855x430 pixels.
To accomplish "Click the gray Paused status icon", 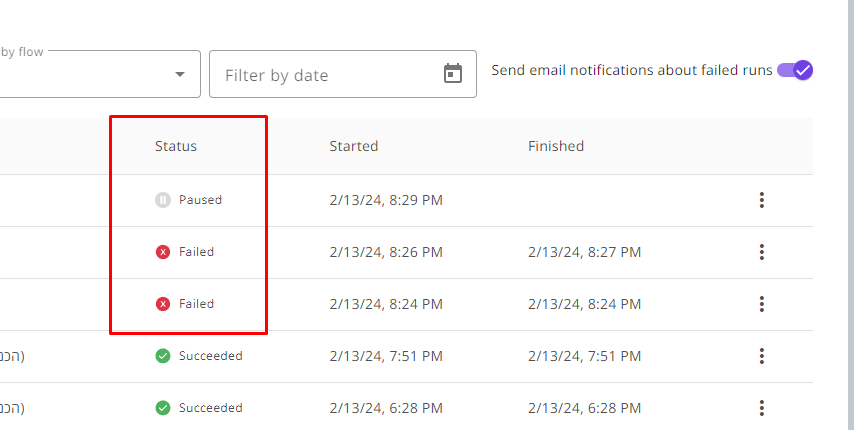I will coord(162,200).
